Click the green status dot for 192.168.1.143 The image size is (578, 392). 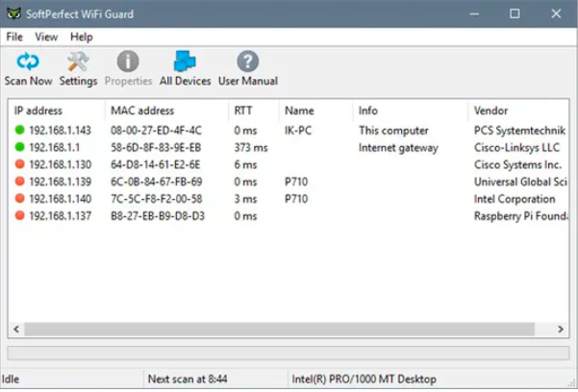[19, 130]
